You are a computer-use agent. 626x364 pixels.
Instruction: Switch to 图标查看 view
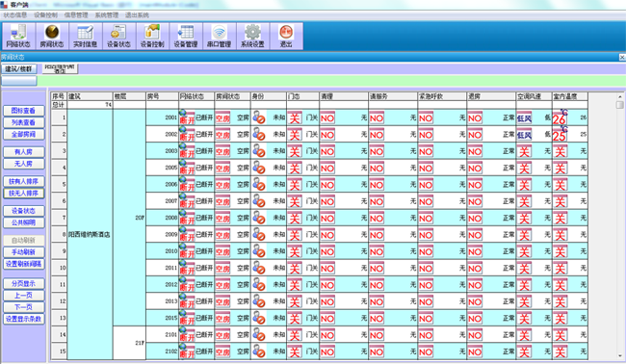click(x=23, y=111)
